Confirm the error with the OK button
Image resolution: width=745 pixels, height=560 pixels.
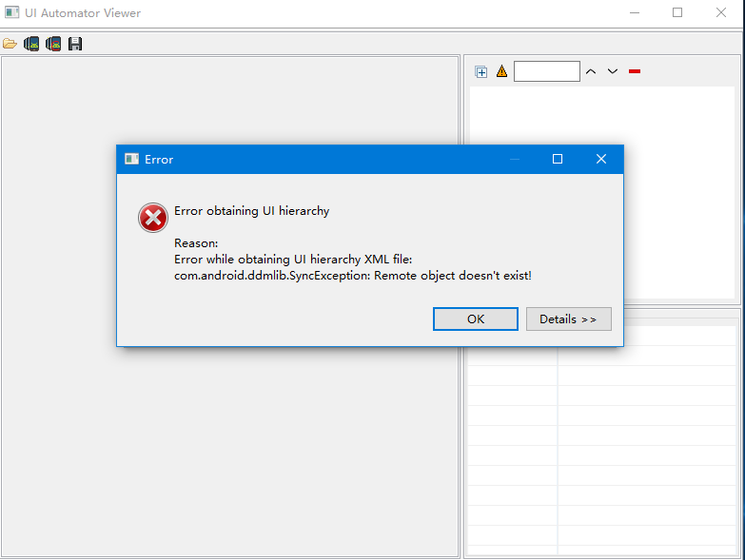pos(476,319)
